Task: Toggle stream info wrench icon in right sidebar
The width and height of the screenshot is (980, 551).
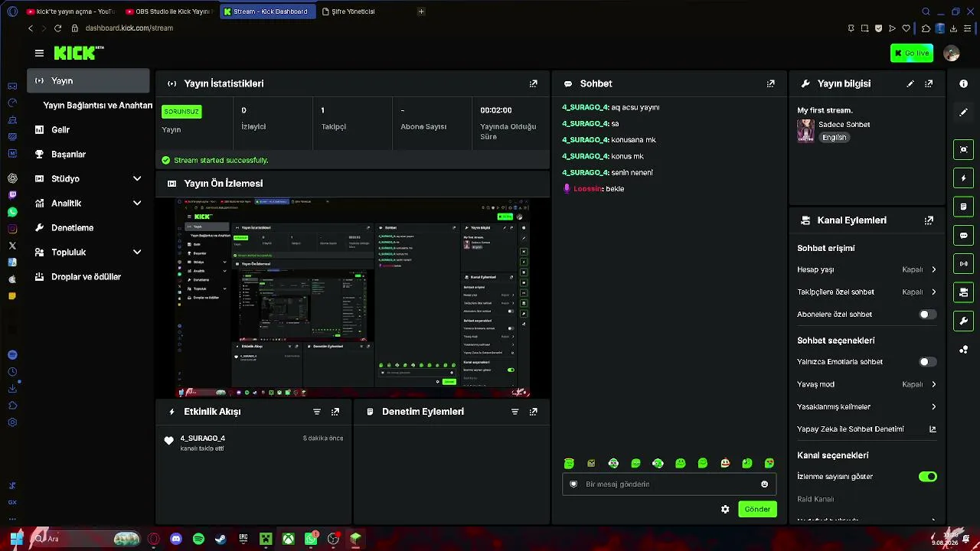Action: pyautogui.click(x=964, y=321)
